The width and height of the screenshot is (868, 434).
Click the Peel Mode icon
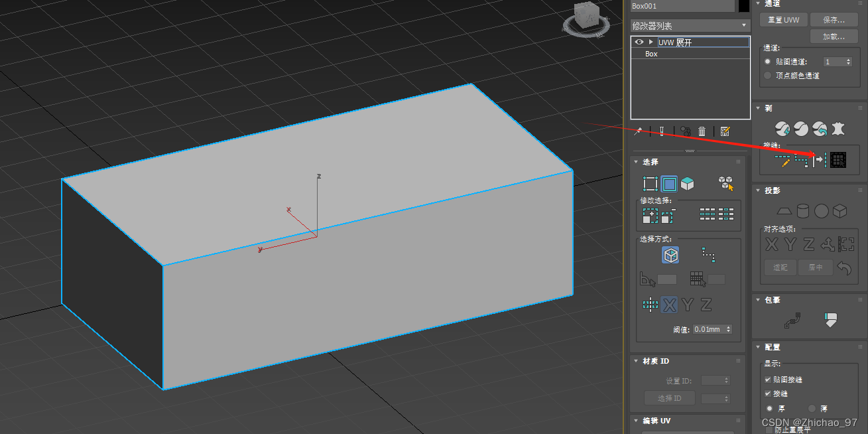click(x=801, y=128)
